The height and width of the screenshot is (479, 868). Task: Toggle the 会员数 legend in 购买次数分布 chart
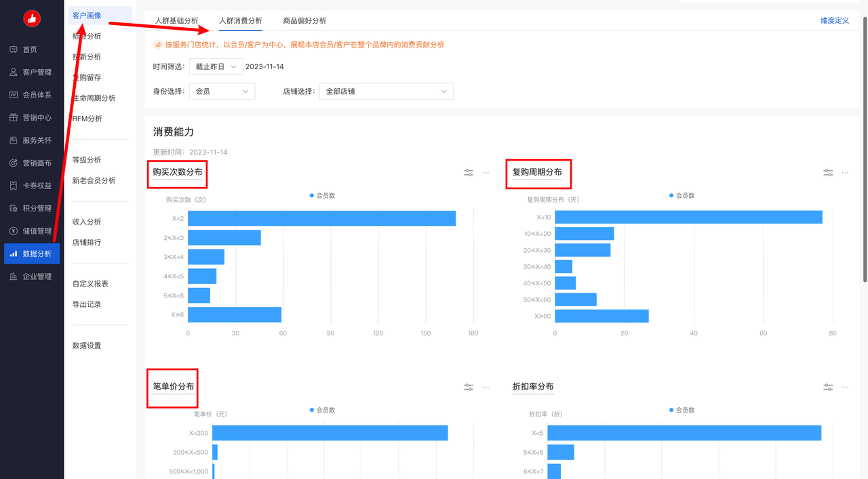point(322,196)
